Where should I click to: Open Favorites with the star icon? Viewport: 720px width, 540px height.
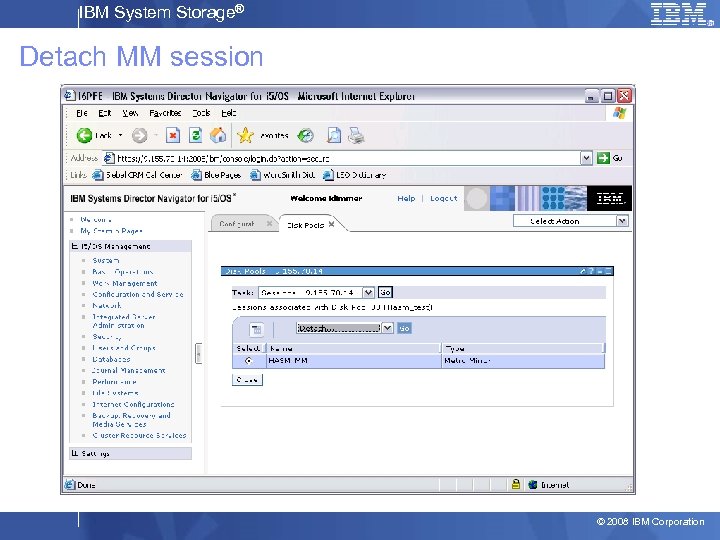pos(245,135)
